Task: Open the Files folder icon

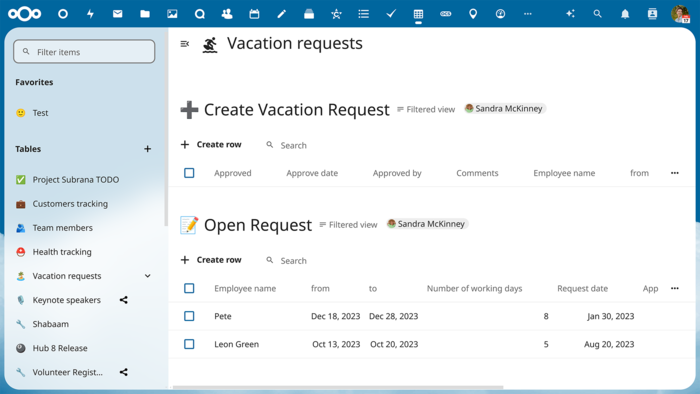Action: pos(145,14)
